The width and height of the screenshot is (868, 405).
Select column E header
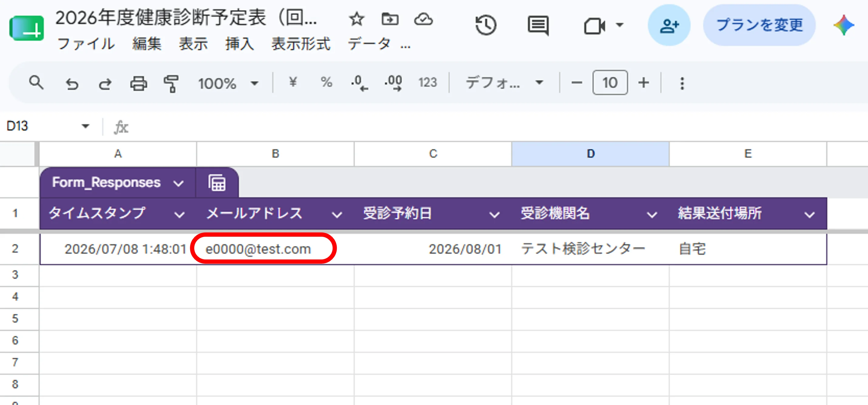click(748, 154)
